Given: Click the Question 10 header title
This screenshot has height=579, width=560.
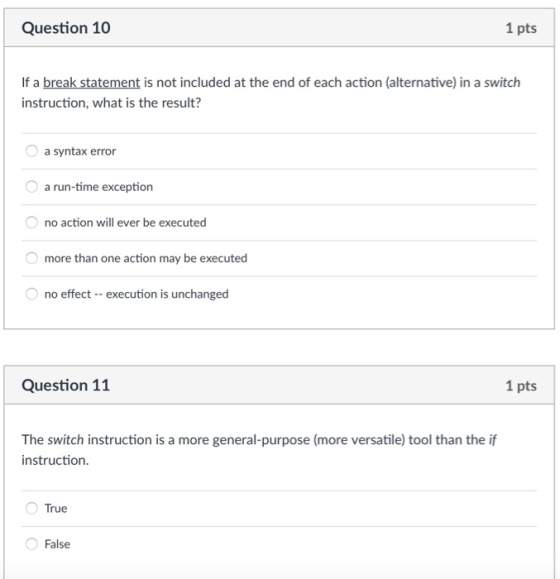Looking at the screenshot, I should (x=66, y=28).
